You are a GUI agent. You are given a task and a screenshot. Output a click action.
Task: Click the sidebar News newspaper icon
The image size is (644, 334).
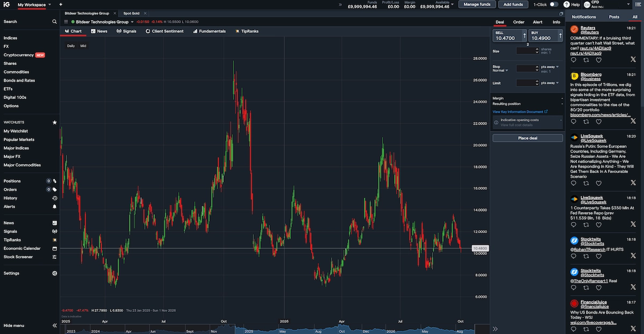click(x=55, y=223)
